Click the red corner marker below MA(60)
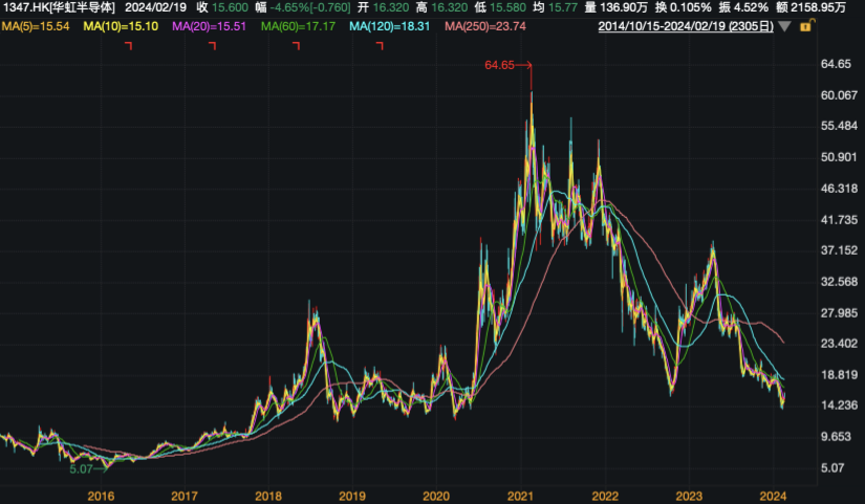This screenshot has width=866, height=504. pyautogui.click(x=297, y=46)
